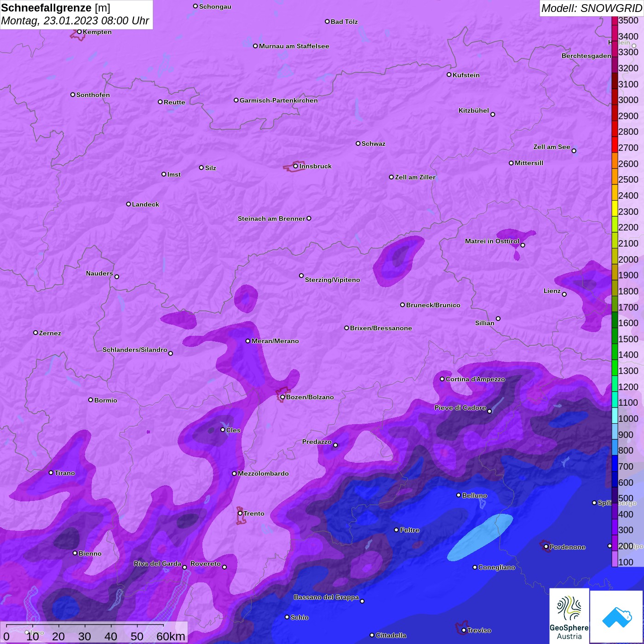
Task: Click the Innsbruck city marker
Action: [295, 166]
